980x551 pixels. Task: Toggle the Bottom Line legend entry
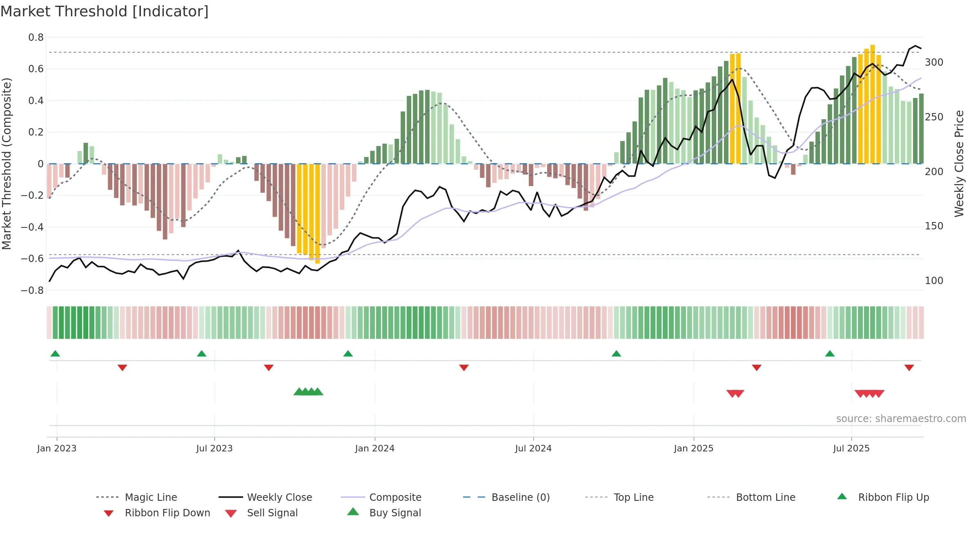[751, 497]
